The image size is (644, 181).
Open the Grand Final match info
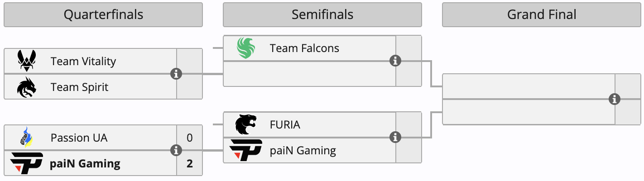[x=615, y=99]
